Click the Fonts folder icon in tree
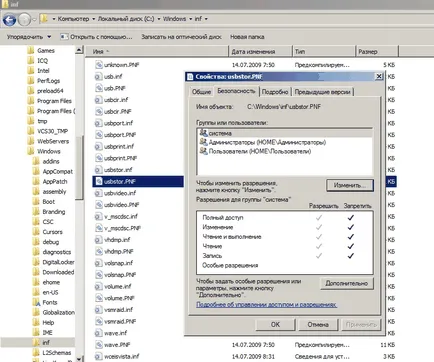Viewport: 434px width, 362px height. coord(36,302)
